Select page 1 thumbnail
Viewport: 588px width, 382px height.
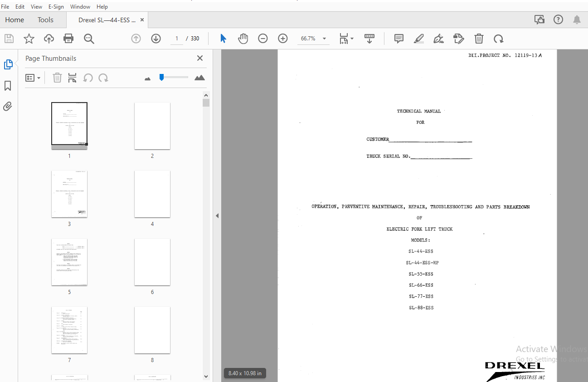tap(69, 126)
